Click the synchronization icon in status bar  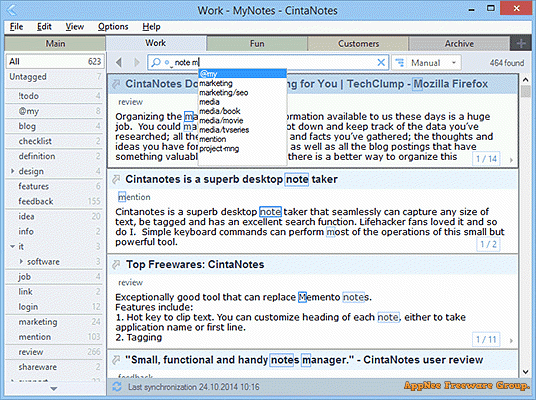click(x=117, y=387)
